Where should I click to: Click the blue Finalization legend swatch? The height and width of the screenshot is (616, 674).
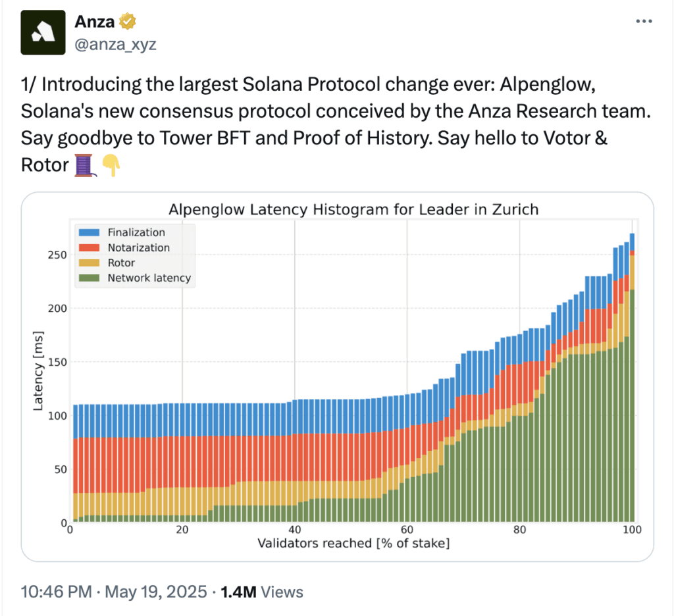coord(88,232)
